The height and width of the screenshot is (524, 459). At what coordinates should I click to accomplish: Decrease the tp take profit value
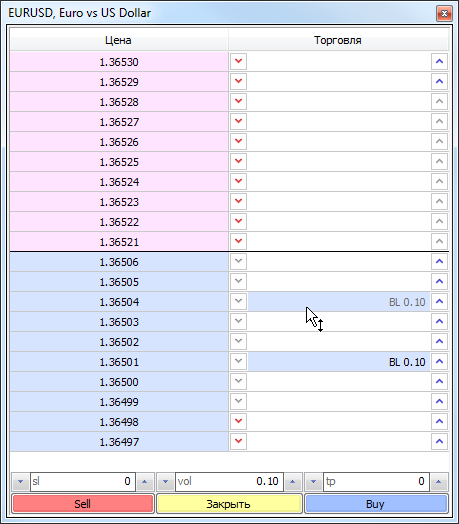pos(314,482)
